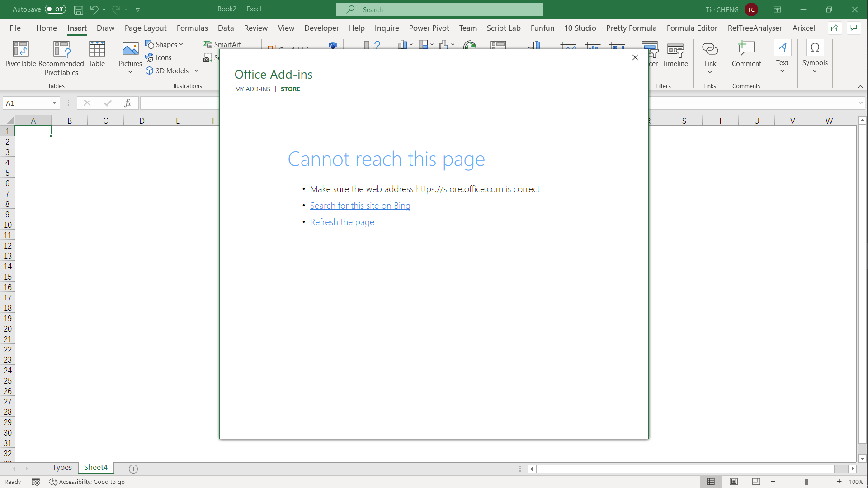Click the Search for this site on Bing link
The height and width of the screenshot is (488, 868).
360,206
